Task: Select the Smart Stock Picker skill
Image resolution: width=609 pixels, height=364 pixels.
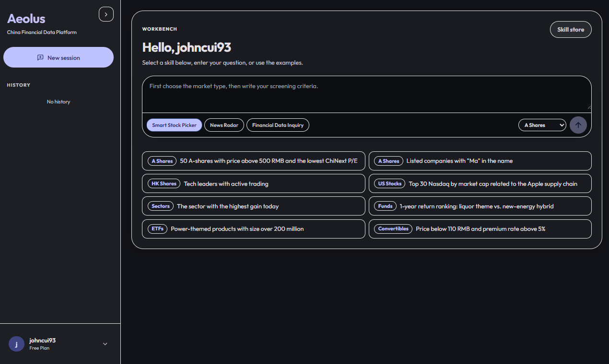Action: tap(174, 125)
